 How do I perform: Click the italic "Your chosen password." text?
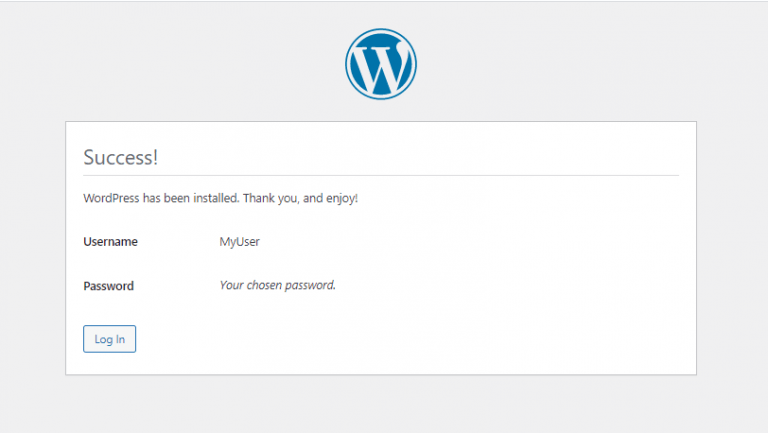point(278,285)
